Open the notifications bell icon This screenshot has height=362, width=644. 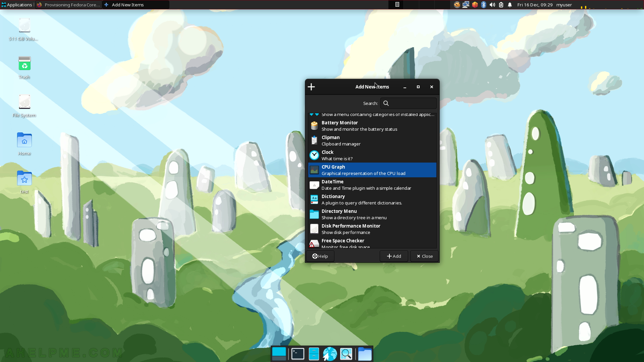(x=510, y=5)
